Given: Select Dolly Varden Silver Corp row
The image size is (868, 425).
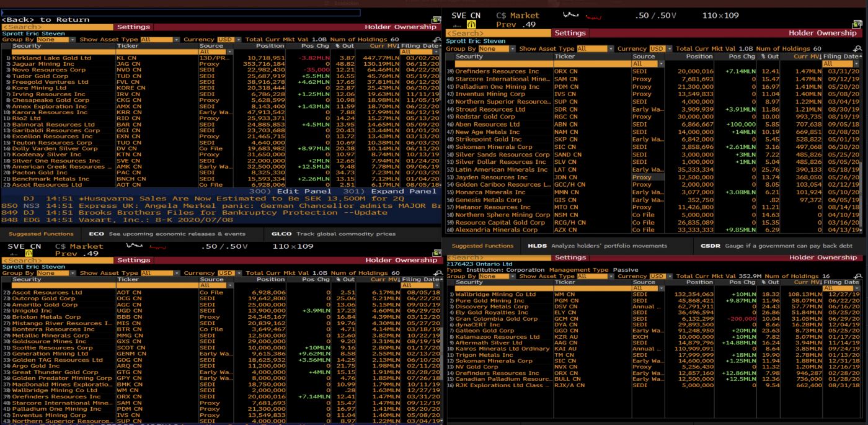Looking at the screenshot, I should [220, 148].
